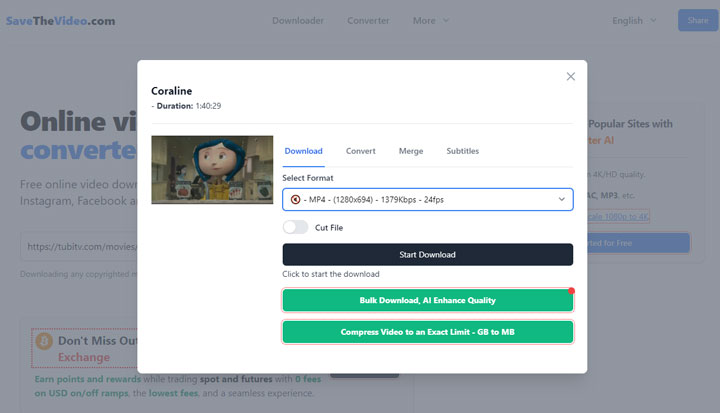Open the Subtitles tab

(462, 151)
